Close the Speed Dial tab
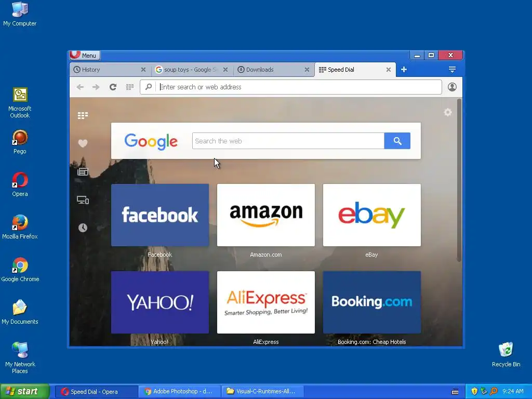This screenshot has height=399, width=532. pos(389,70)
